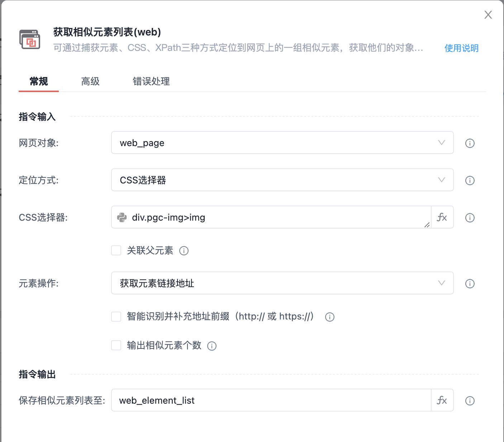
Task: Toggle the 输出相似元素个数 checkbox
Action: (x=116, y=346)
